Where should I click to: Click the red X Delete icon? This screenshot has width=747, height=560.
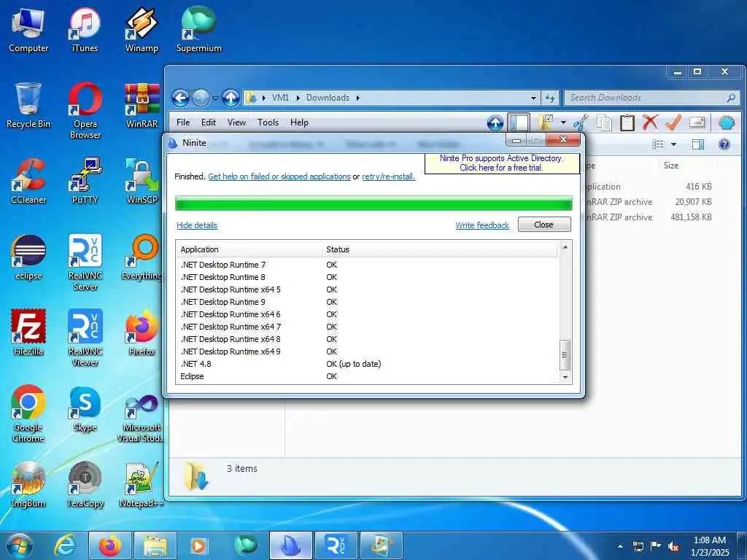650,122
